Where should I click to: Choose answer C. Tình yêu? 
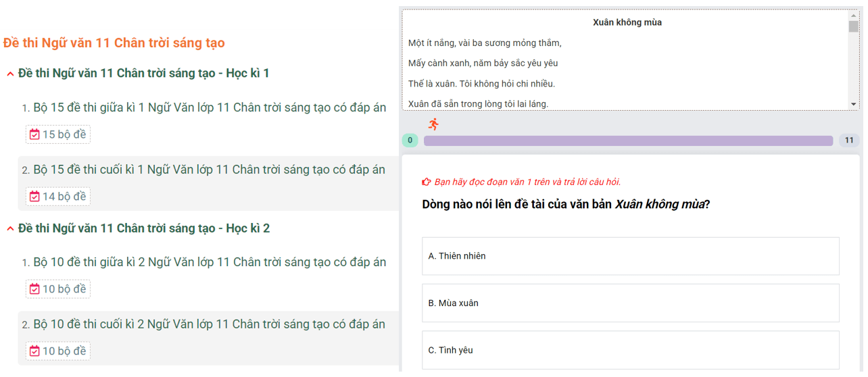630,350
